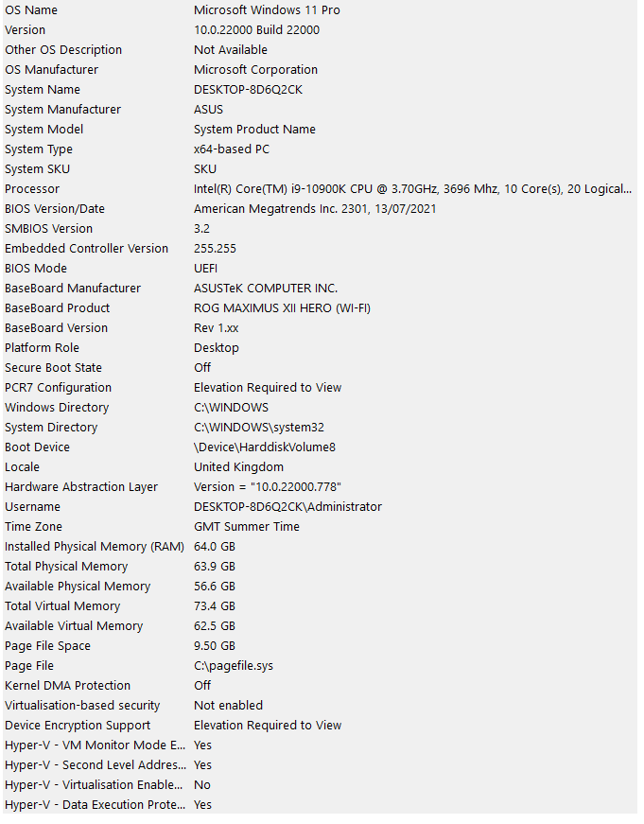This screenshot has width=644, height=824.
Task: Click PCR7 'Elevation Required to View' value
Action: [x=268, y=388]
